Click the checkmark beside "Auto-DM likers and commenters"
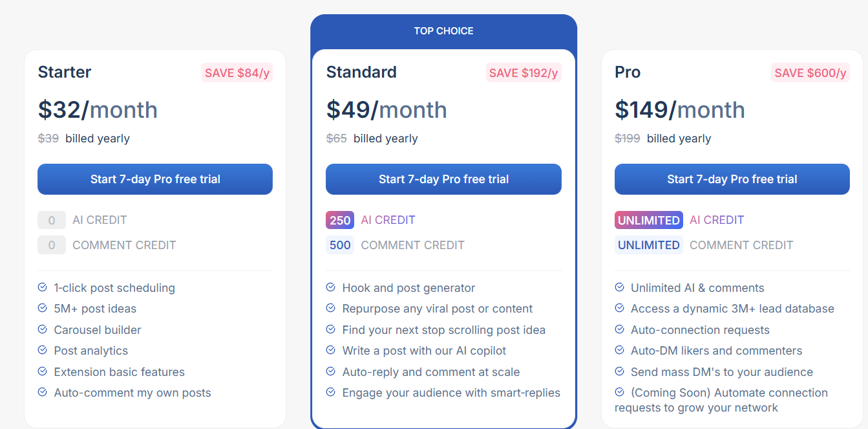The image size is (868, 429). pyautogui.click(x=619, y=350)
